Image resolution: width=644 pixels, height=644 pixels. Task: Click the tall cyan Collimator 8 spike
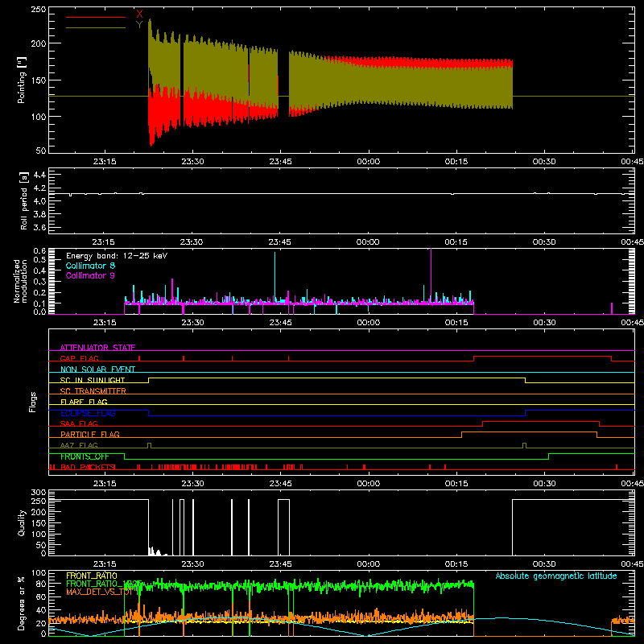pos(275,276)
